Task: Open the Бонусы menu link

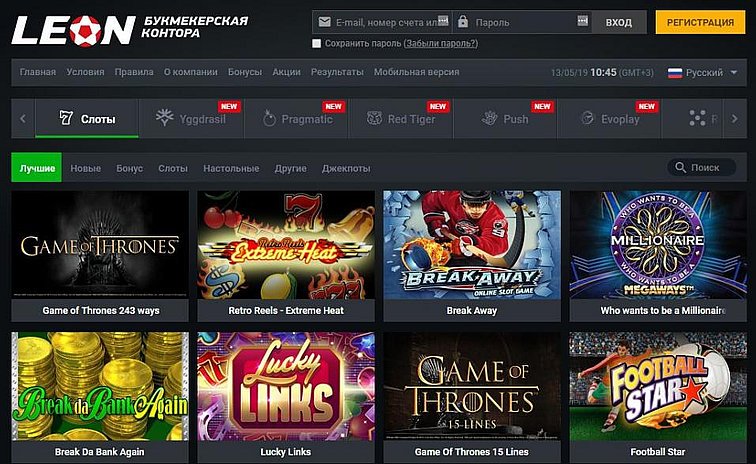Action: [x=245, y=72]
